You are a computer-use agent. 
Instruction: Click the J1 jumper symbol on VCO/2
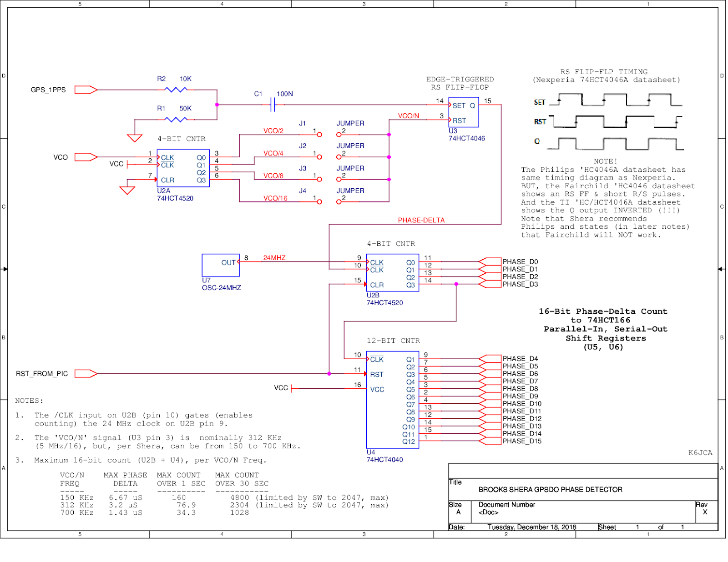(329, 135)
